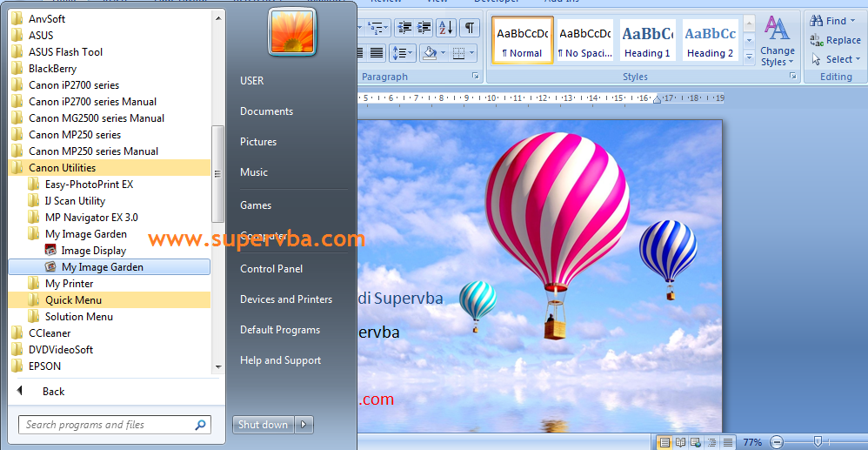Switch to Print Layout view
The height and width of the screenshot is (450, 868).
[664, 442]
